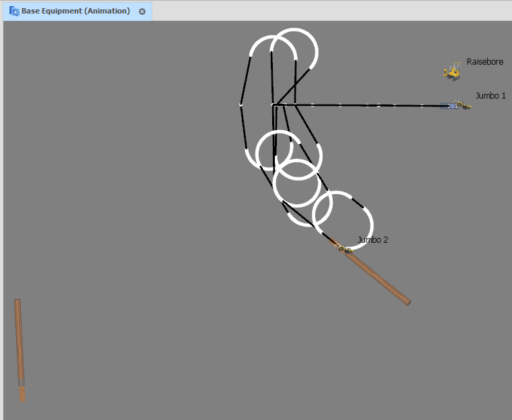Screen dimensions: 512x420
Task: Click the Raisebore label
Action: coord(485,62)
